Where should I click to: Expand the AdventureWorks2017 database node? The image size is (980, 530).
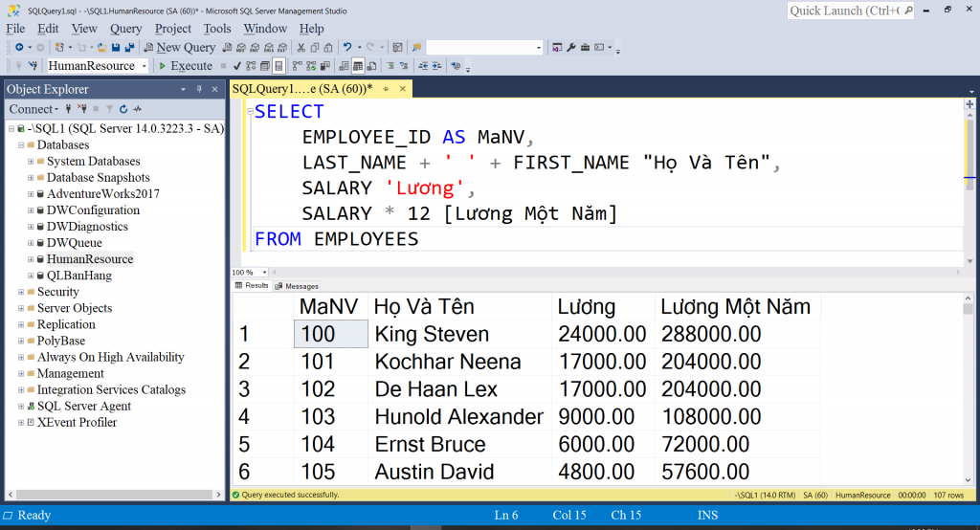pos(31,194)
